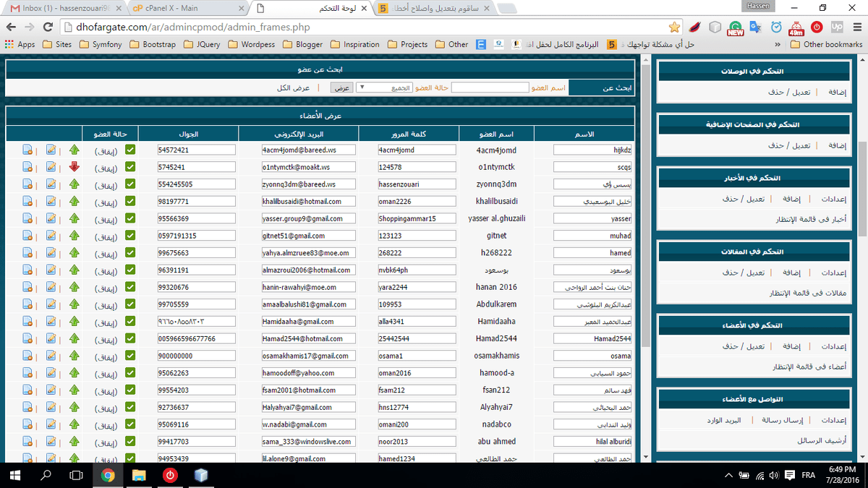The image size is (868, 488).
Task: Toggle the green checkbox for yasser al.ghuzaili
Action: point(130,218)
